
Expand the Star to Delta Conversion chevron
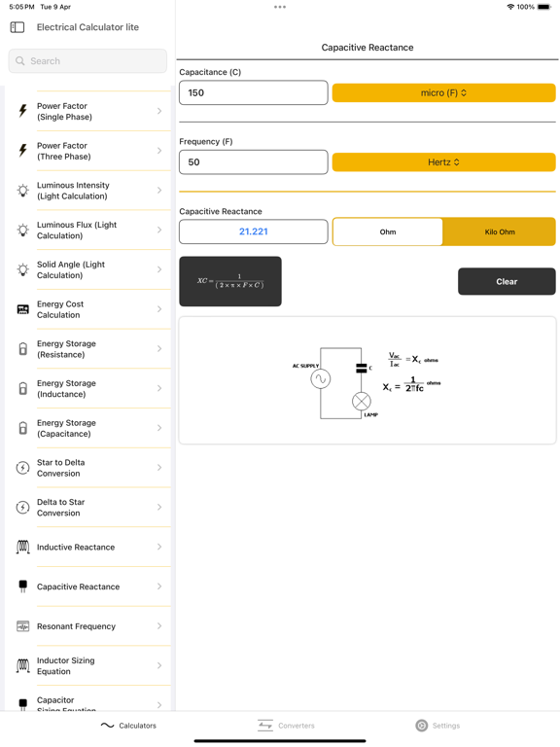[159, 468]
